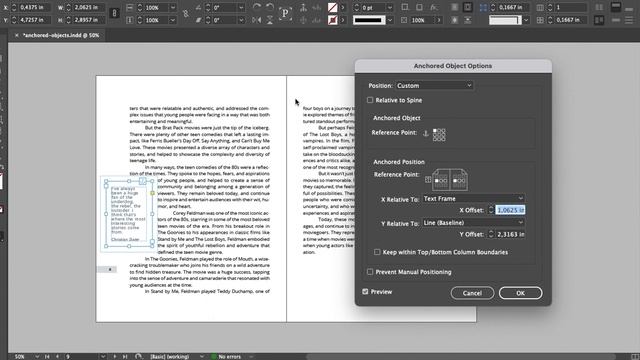The image size is (640, 360).
Task: Open the horizontal scale percentage 100% dropdown
Action: coord(173,7)
